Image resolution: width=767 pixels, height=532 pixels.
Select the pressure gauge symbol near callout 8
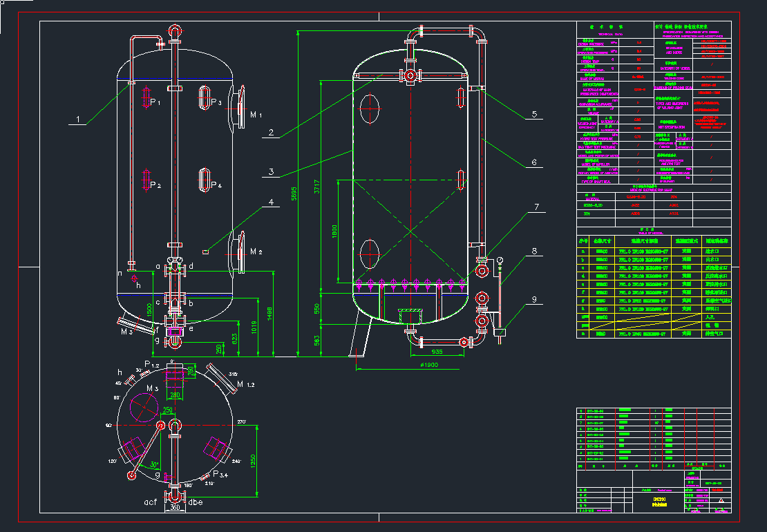click(500, 261)
